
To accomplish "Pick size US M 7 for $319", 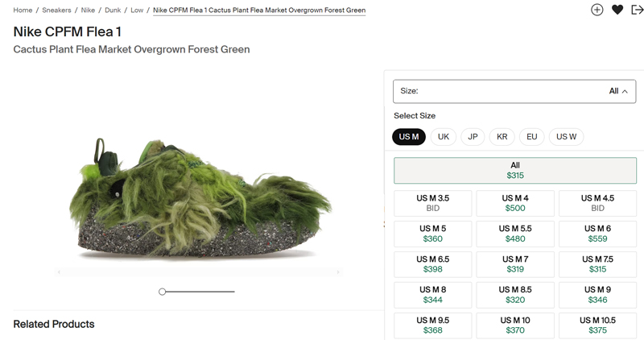I will [x=514, y=264].
